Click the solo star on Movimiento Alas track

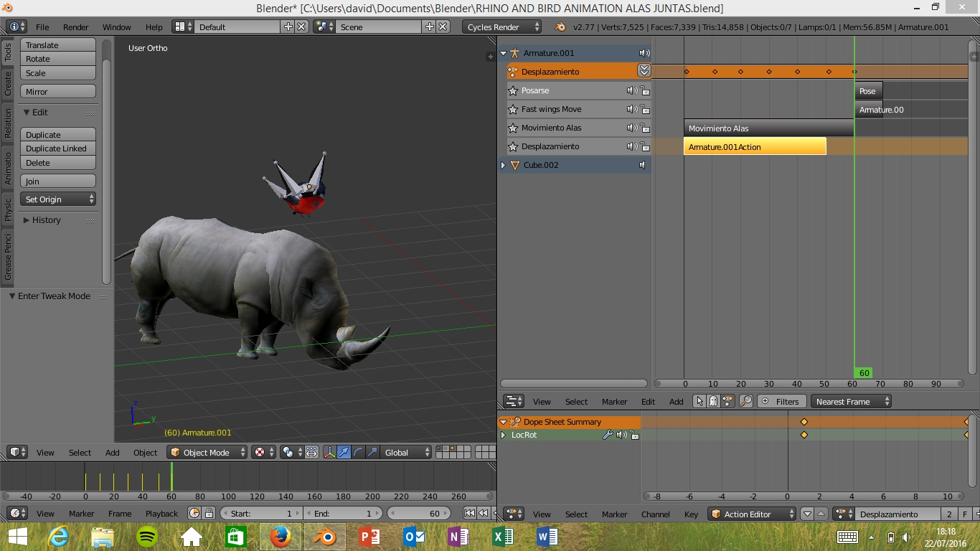tap(513, 128)
